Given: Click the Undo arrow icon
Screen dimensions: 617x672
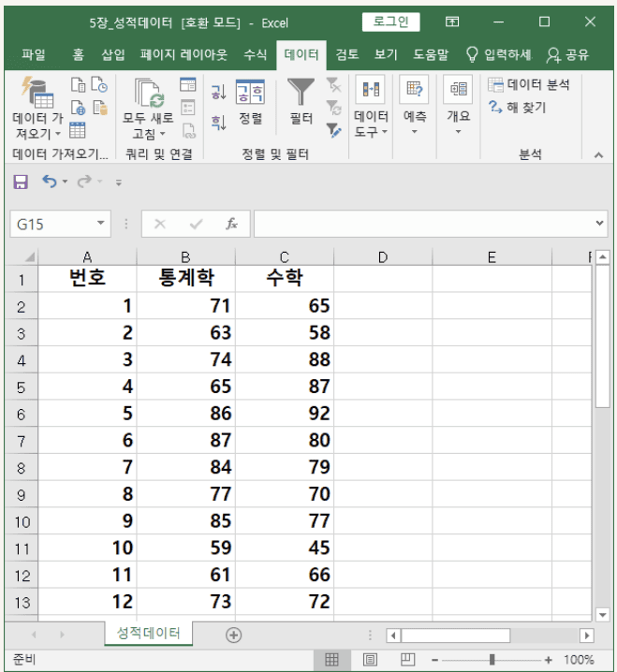Looking at the screenshot, I should [50, 181].
